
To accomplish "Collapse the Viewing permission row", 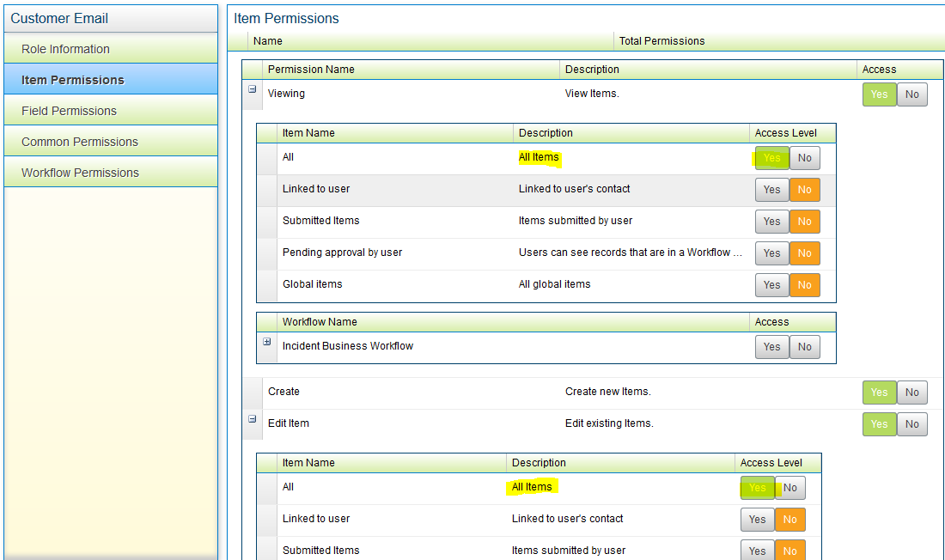I will coord(252,89).
